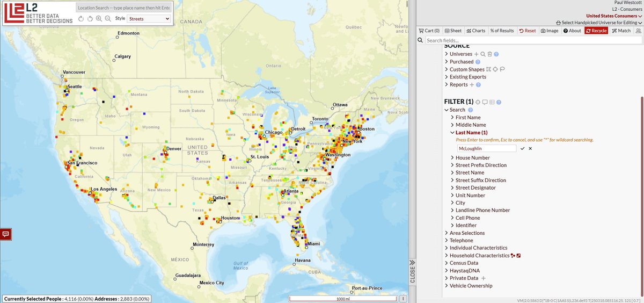
Task: Add a new universe with plus icon
Action: click(x=476, y=54)
